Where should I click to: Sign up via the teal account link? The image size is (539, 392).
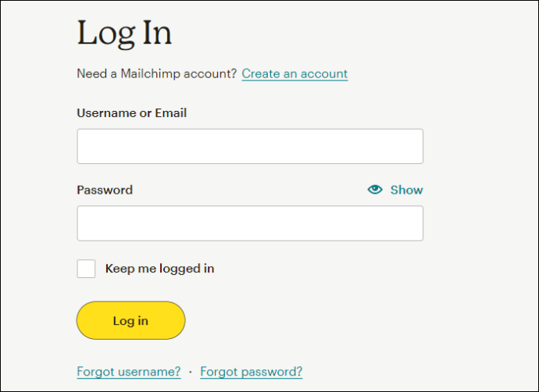click(x=294, y=73)
